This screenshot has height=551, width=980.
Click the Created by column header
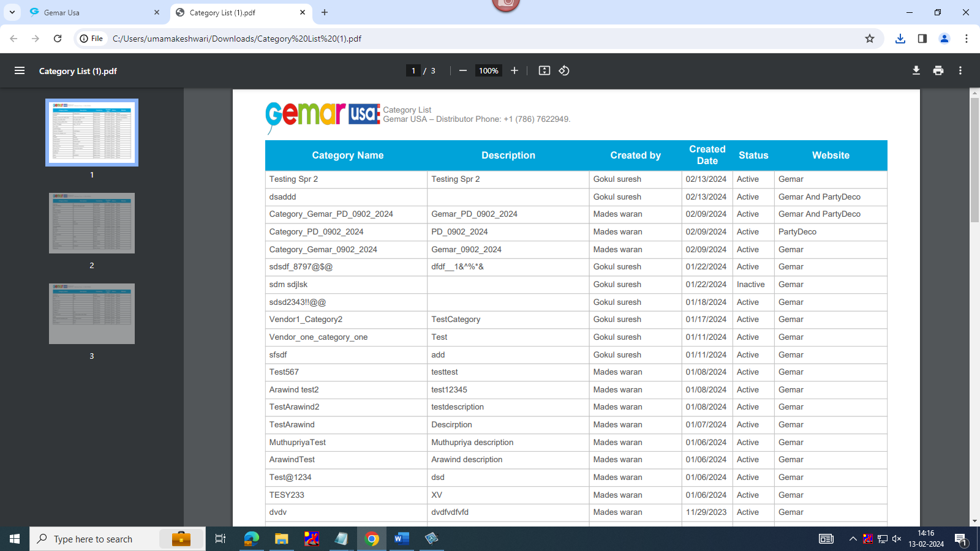coord(636,156)
